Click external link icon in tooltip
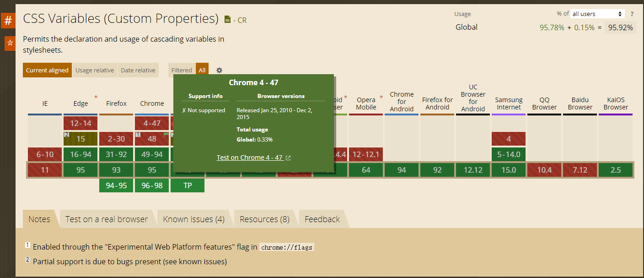The height and width of the screenshot is (278, 644). tap(288, 158)
